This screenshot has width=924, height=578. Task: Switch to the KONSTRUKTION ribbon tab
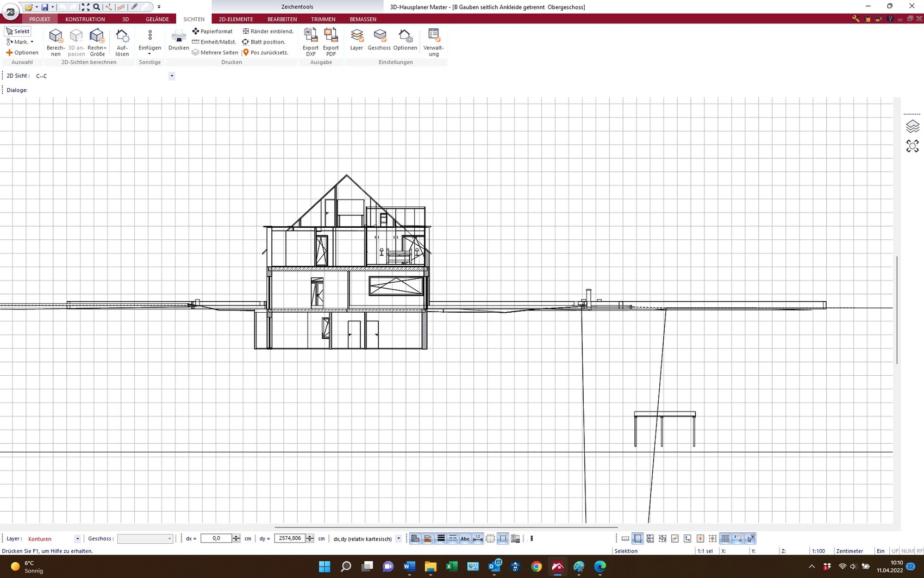[x=85, y=19]
